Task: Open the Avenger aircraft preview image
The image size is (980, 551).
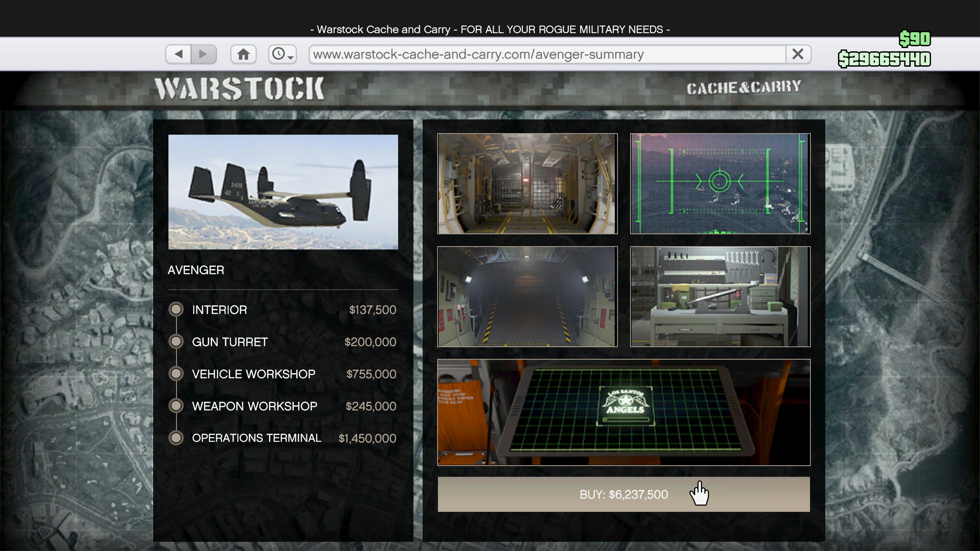Action: (283, 192)
